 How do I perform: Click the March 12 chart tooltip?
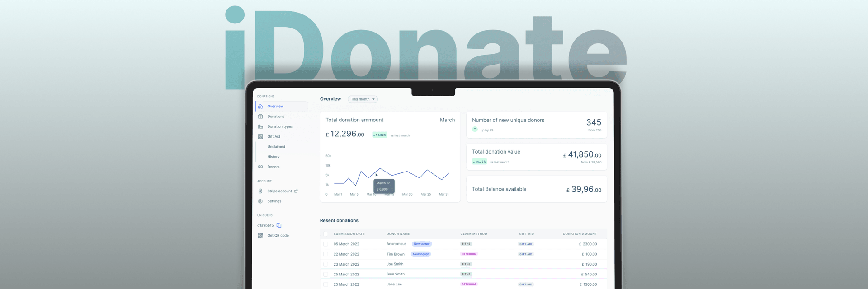pos(384,186)
